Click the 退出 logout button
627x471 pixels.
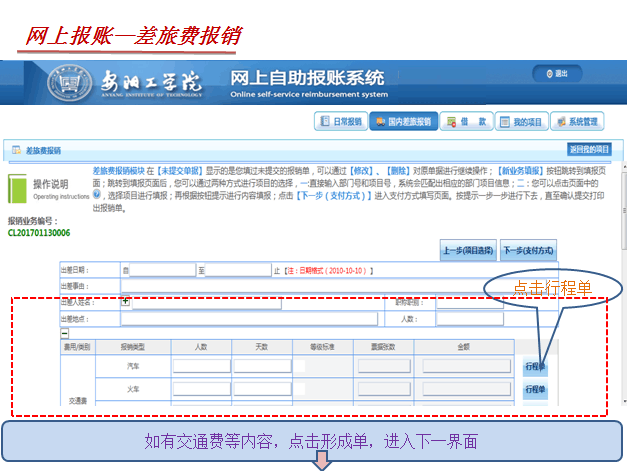pos(556,74)
